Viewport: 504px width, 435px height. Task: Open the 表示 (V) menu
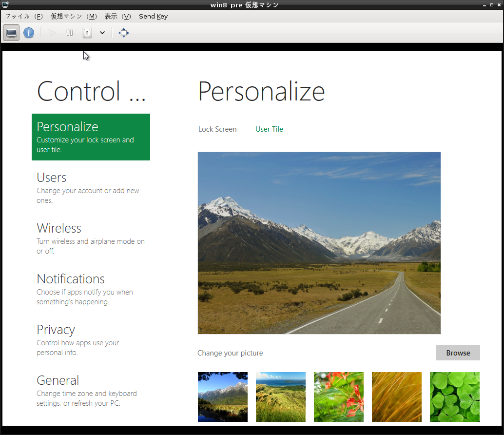coord(117,17)
